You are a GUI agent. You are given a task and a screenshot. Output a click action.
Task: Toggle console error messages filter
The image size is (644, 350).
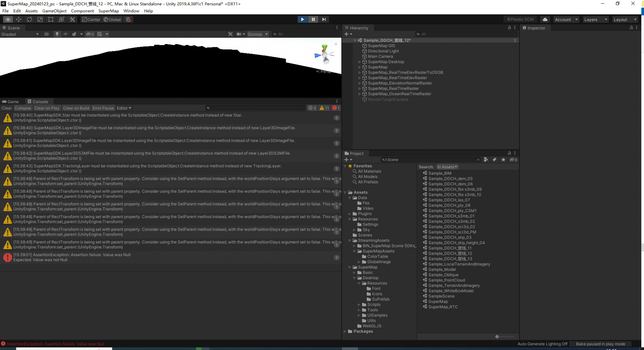336,108
